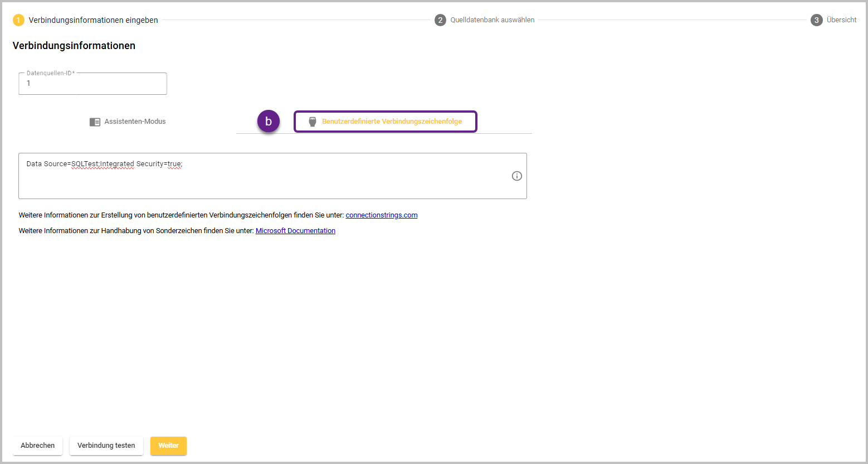The width and height of the screenshot is (868, 464).
Task: Click the 'Verbindungsinformationen eingeben' step label
Action: [93, 20]
